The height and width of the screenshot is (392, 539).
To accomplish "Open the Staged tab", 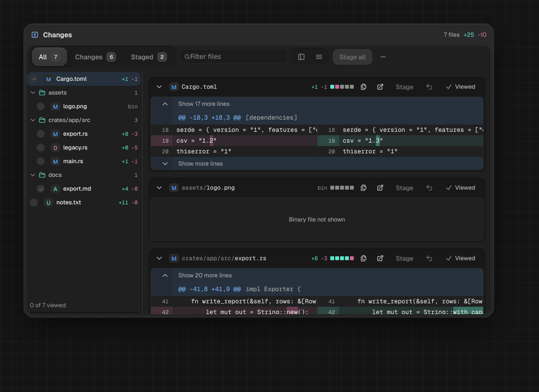I will tap(149, 57).
